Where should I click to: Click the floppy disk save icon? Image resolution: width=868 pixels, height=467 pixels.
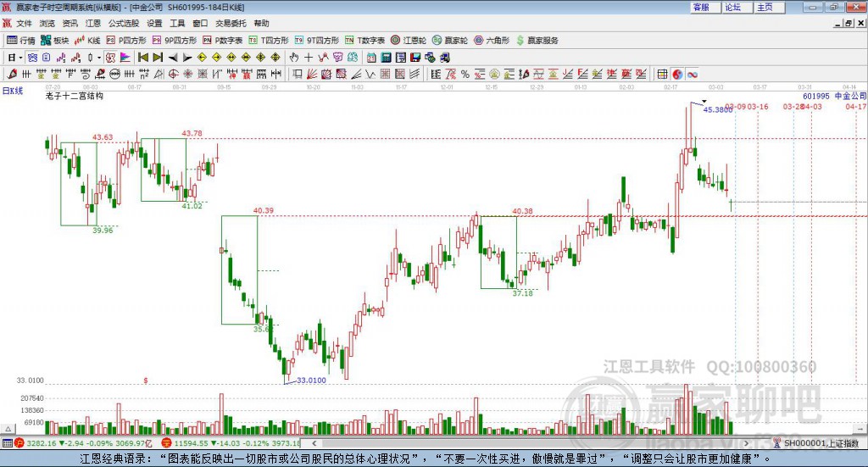pyautogui.click(x=415, y=58)
